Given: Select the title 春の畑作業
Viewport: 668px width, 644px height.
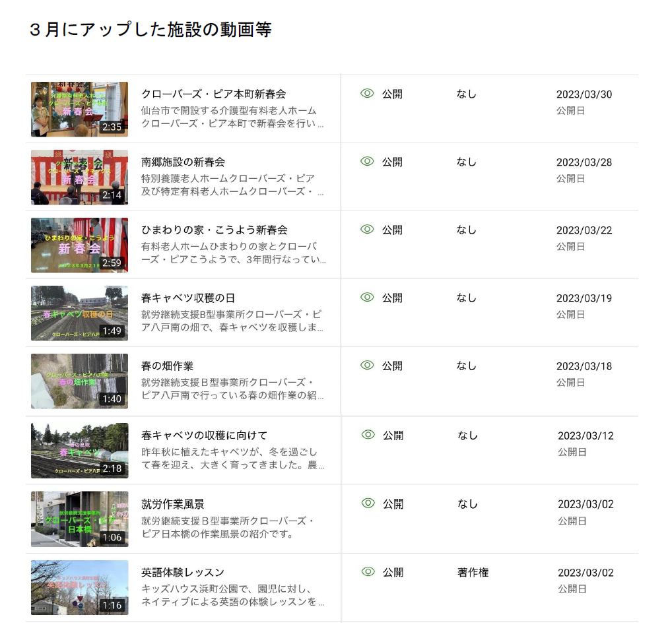Looking at the screenshot, I should (x=168, y=366).
